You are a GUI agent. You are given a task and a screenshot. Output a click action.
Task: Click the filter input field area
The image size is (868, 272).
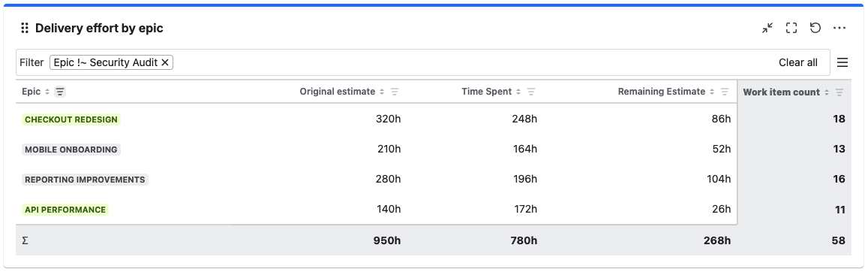point(423,62)
